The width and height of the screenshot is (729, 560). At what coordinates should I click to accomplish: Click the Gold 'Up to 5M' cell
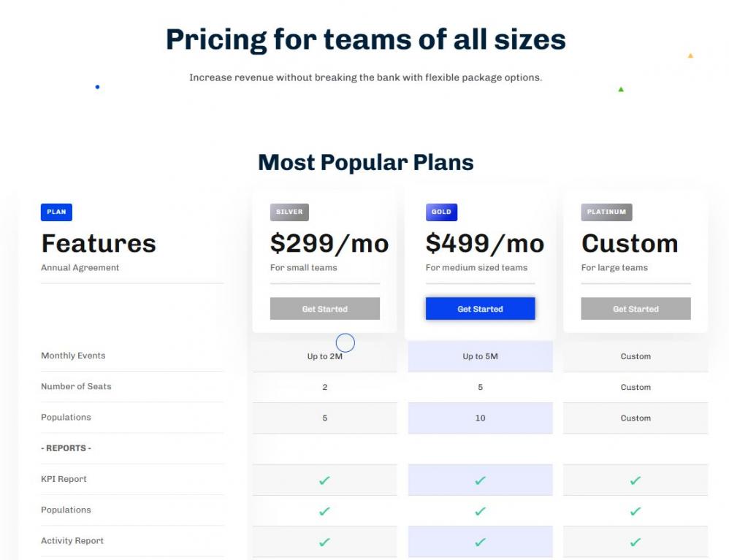coord(480,356)
